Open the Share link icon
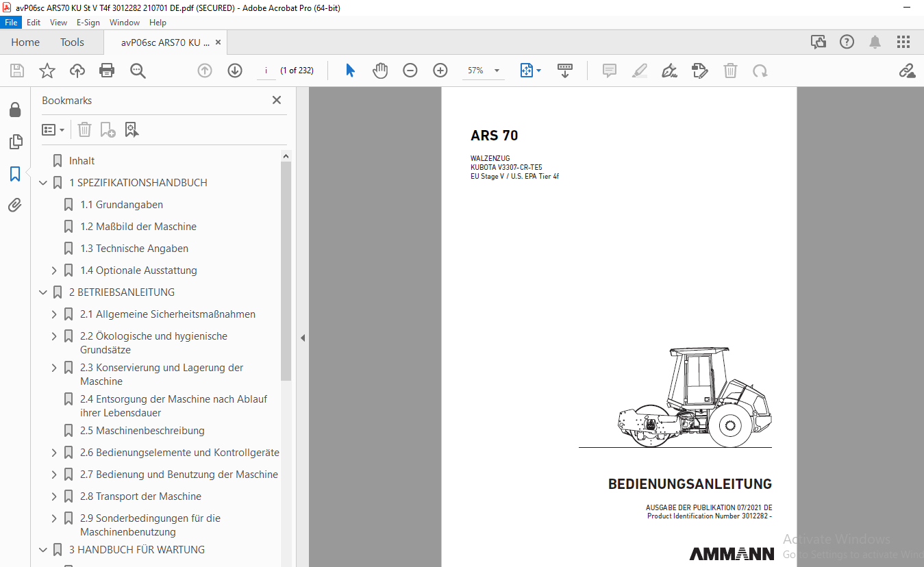The width and height of the screenshot is (924, 567). (908, 71)
